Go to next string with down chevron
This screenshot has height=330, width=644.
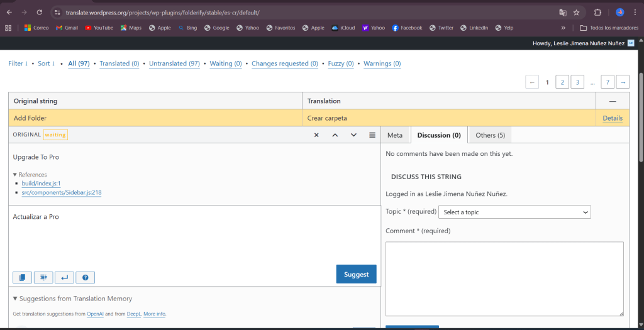353,135
